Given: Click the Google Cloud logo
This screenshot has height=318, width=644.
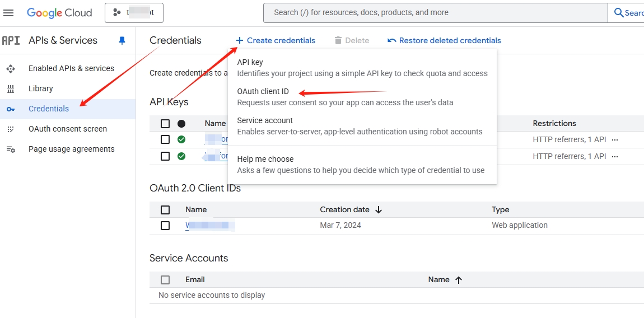Looking at the screenshot, I should click(59, 13).
